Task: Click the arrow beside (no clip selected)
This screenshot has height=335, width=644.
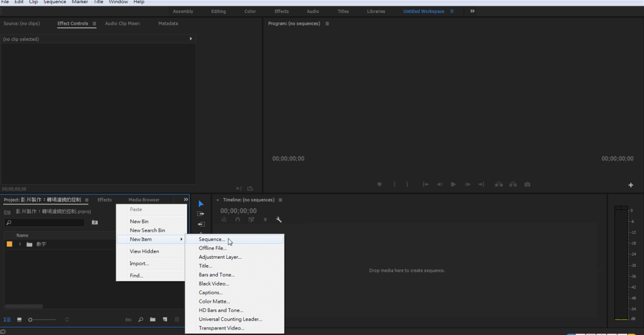Action: click(x=191, y=39)
